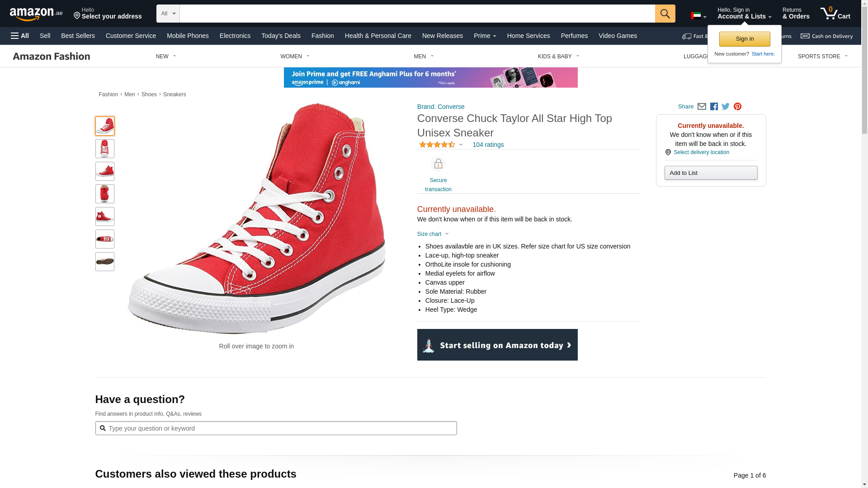The width and height of the screenshot is (868, 488).
Task: Open Today's Deals tab
Action: point(281,36)
